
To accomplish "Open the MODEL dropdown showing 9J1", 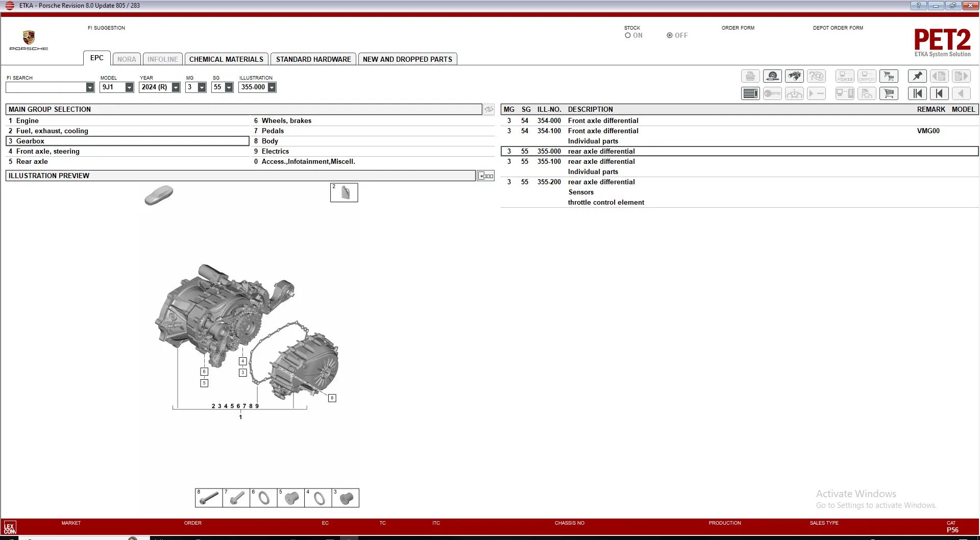I will coord(129,88).
